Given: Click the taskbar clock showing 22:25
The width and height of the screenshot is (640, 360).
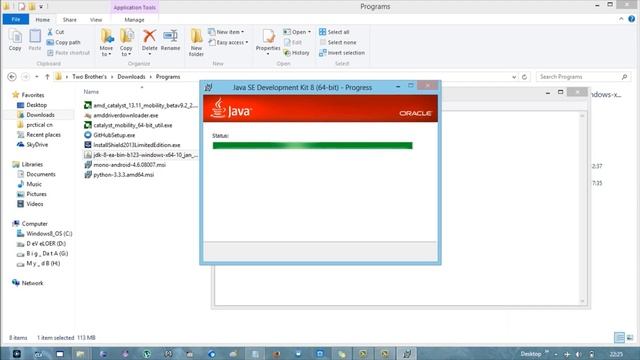Looking at the screenshot, I should coord(616,354).
